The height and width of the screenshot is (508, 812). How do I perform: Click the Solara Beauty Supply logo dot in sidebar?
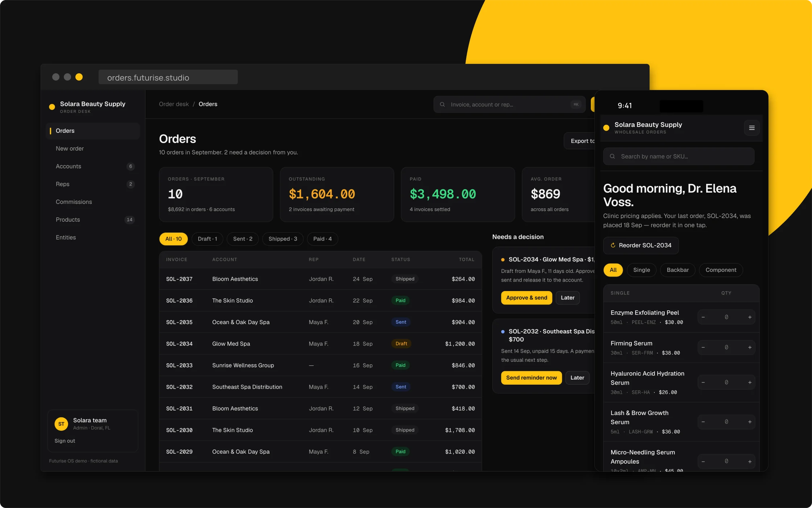coord(52,107)
